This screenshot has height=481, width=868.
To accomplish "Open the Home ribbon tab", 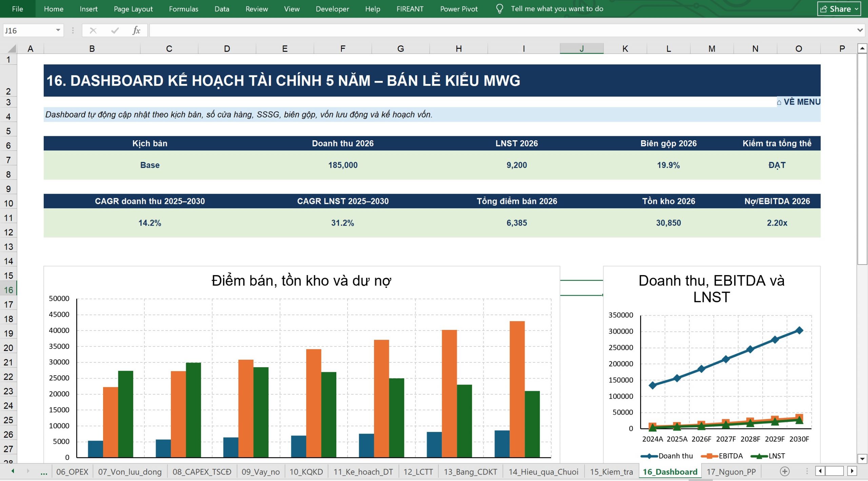I will coord(54,9).
